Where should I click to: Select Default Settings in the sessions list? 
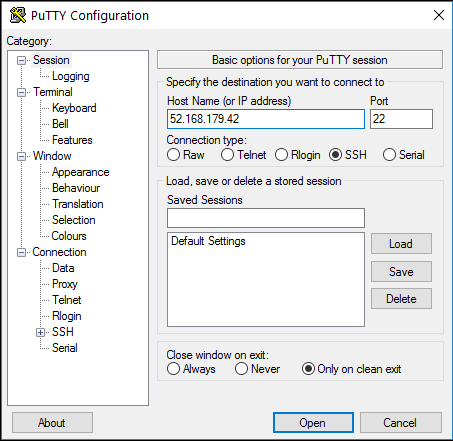(208, 241)
